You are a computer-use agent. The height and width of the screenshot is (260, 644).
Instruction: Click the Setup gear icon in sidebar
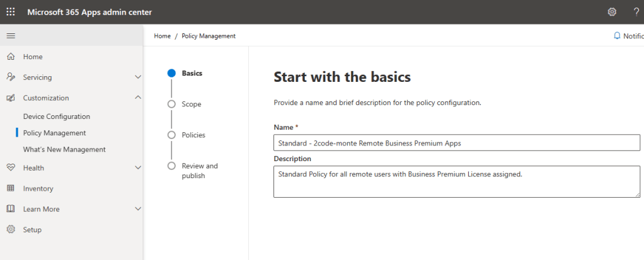click(x=11, y=230)
